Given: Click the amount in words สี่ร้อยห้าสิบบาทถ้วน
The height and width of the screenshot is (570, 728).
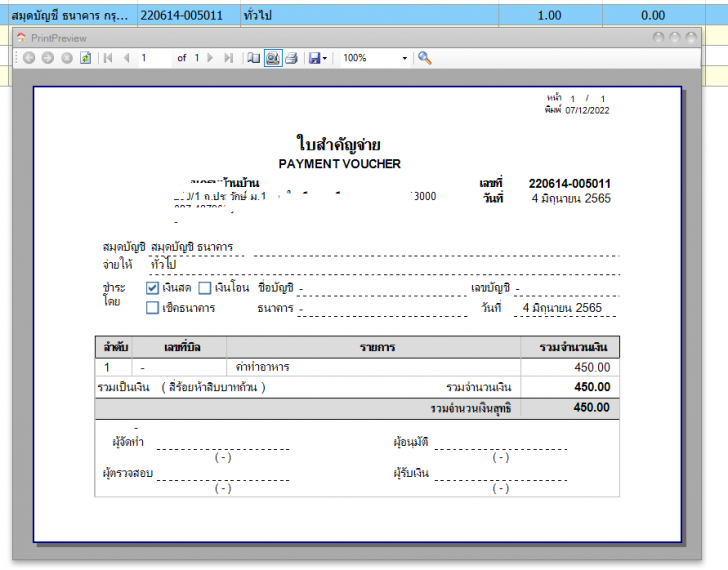Looking at the screenshot, I should (x=213, y=387).
